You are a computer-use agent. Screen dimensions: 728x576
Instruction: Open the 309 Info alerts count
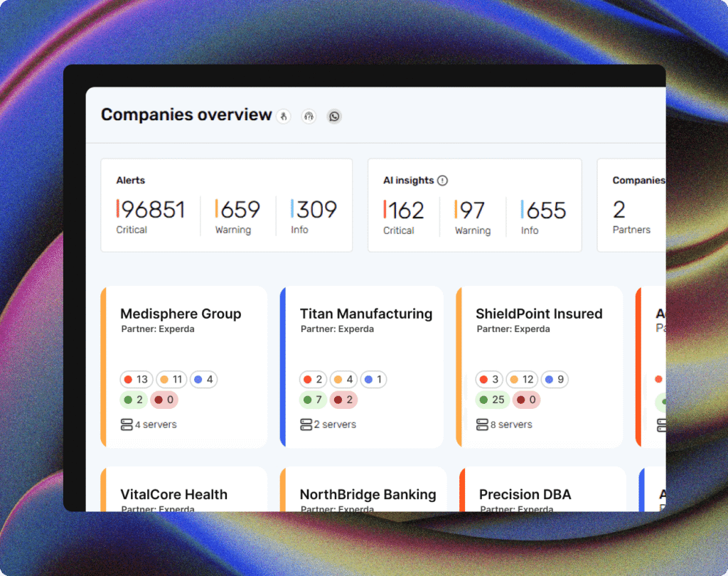click(x=314, y=216)
